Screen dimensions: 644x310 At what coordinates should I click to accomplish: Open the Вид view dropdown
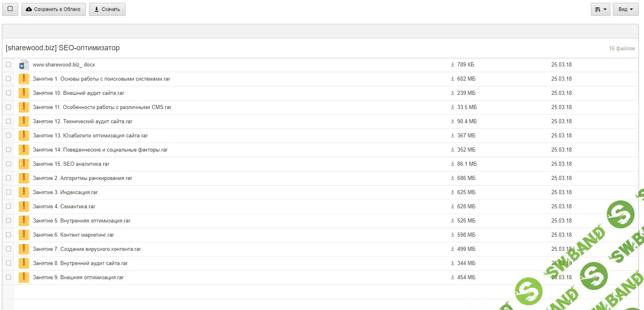(x=625, y=9)
